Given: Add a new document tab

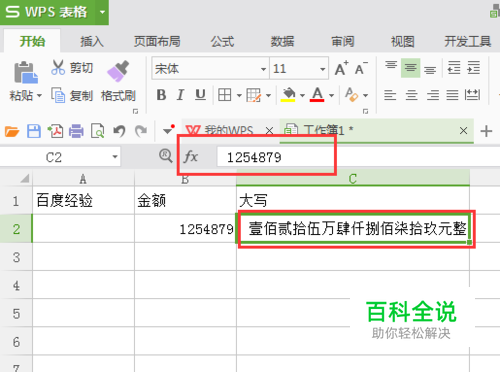Looking at the screenshot, I should coord(486,131).
